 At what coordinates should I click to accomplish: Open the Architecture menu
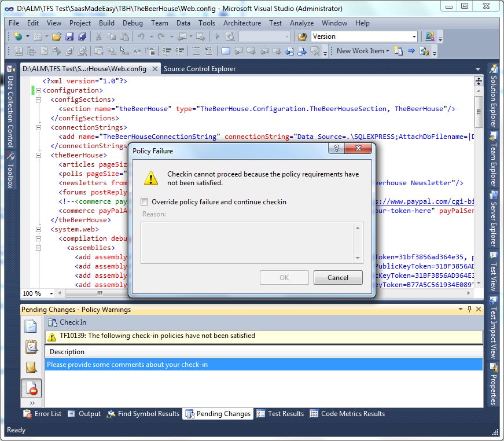pos(242,23)
